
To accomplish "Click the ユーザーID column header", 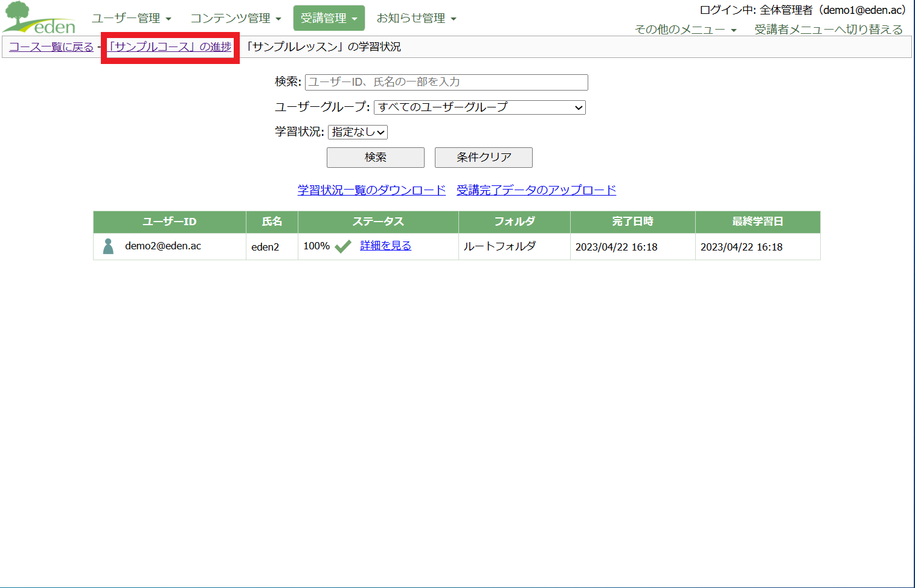I will (x=170, y=222).
